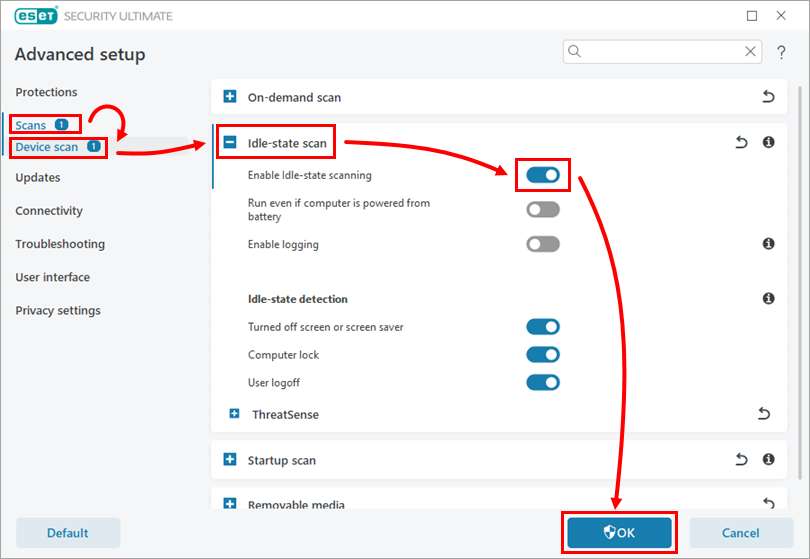
Task: Disable the Enable Idle-state scanning toggle
Action: pos(543,176)
